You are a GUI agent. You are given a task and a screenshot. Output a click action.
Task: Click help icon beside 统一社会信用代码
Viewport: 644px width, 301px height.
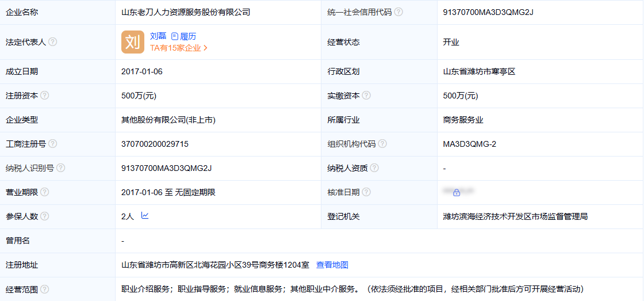pyautogui.click(x=398, y=12)
